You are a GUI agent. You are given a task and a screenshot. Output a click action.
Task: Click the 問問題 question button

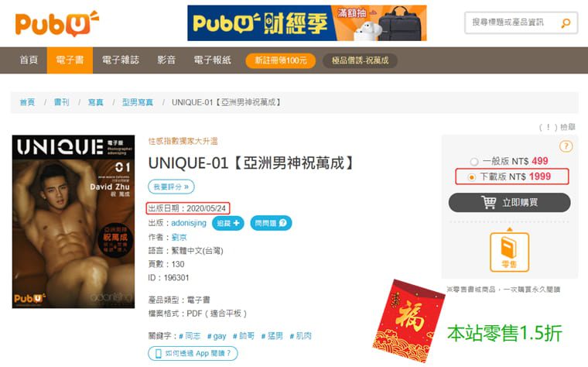coord(271,223)
